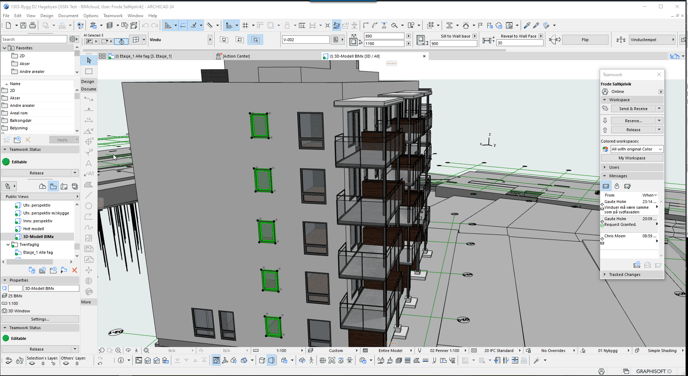This screenshot has height=376, width=688.
Task: Click the Save icon in toolbar
Action: tap(23, 25)
